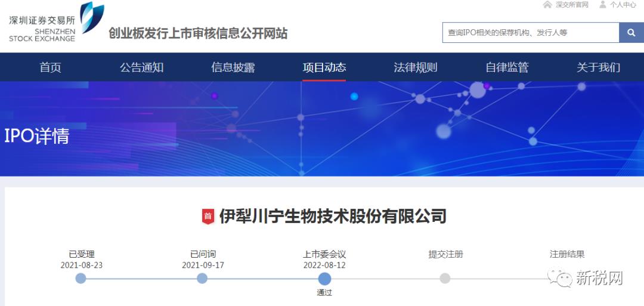The image size is (644, 306).
Task: Go to the 首页 menu
Action: (51, 67)
